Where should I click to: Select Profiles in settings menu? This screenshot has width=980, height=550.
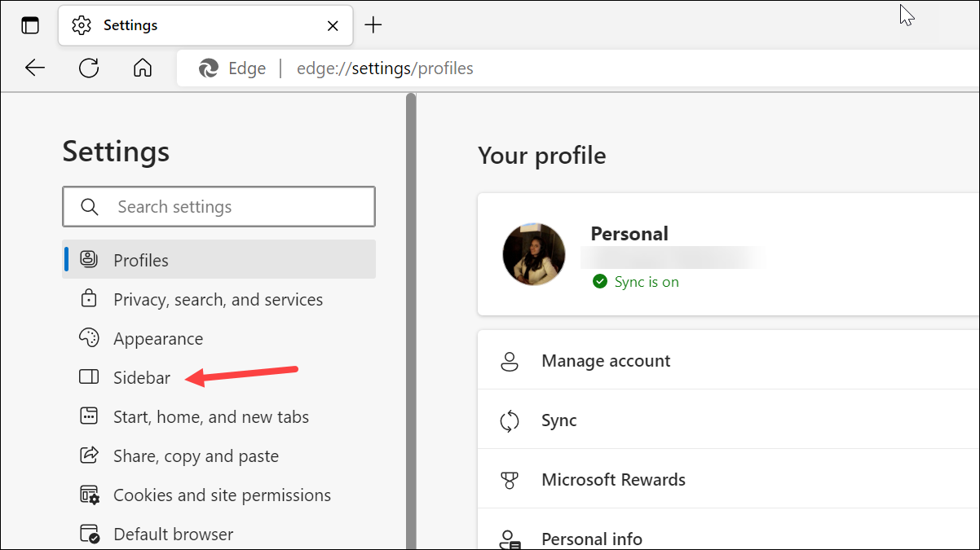[219, 260]
